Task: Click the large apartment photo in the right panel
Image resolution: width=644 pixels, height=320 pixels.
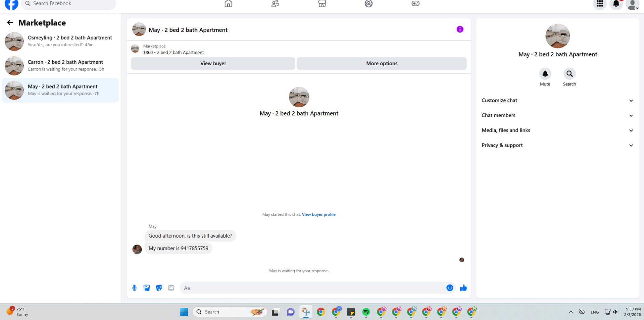Action: (558, 36)
